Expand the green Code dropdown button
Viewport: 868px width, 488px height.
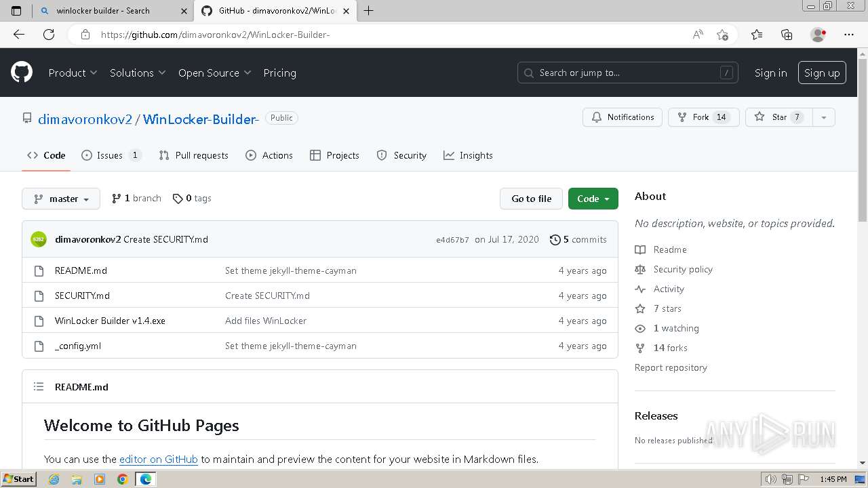point(593,199)
